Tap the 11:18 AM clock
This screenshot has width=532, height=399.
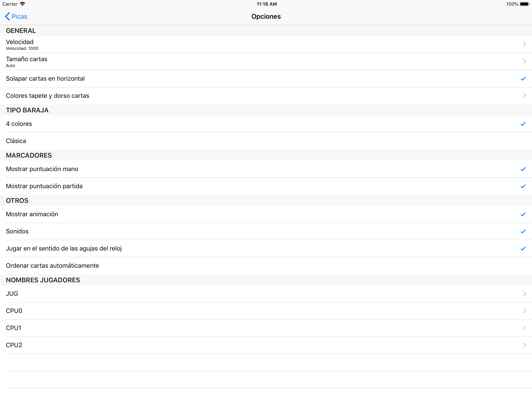pos(266,4)
